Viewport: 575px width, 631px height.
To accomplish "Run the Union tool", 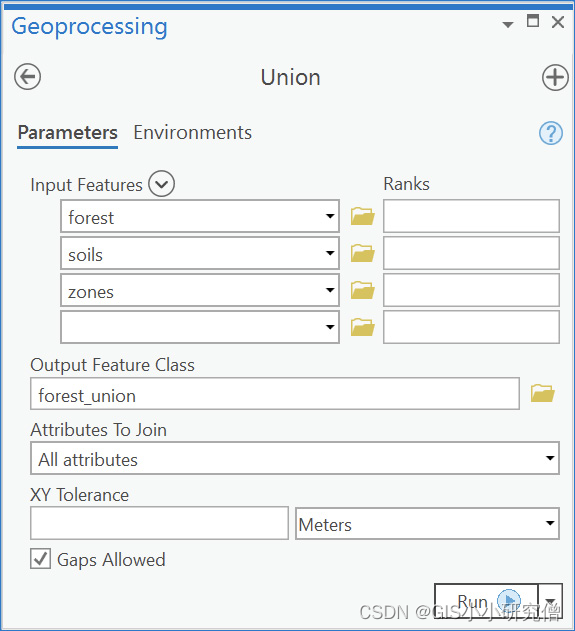I will pyautogui.click(x=486, y=601).
